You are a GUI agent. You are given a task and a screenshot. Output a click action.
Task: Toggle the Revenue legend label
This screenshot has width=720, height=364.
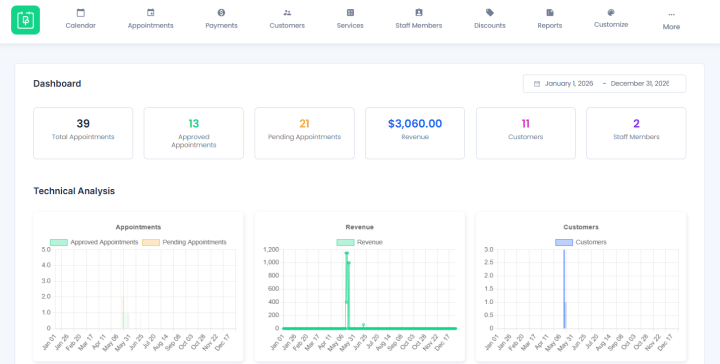point(370,242)
